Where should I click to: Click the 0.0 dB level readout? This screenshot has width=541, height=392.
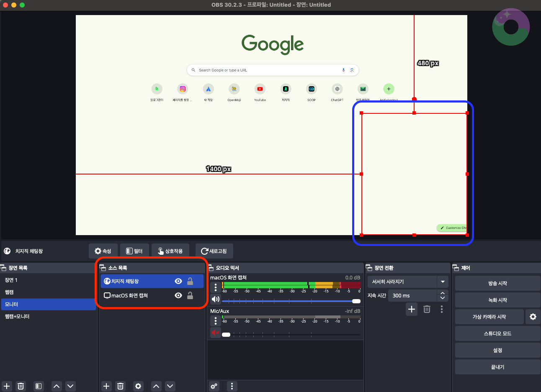353,278
